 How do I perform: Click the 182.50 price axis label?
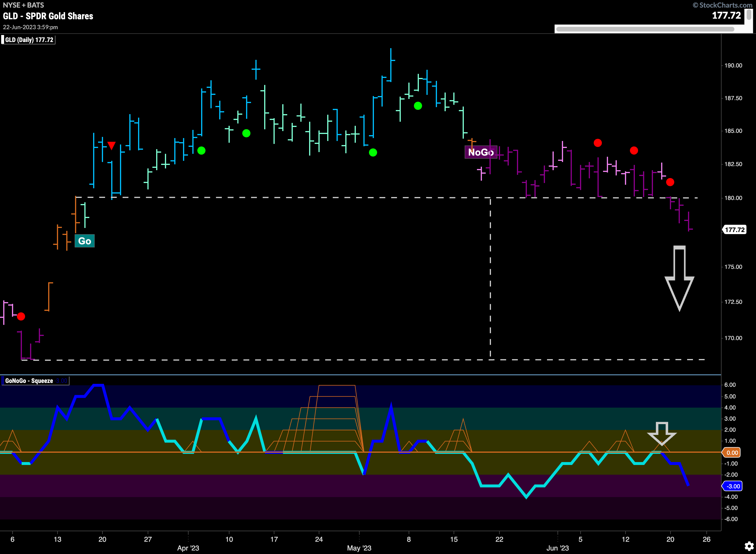(733, 164)
